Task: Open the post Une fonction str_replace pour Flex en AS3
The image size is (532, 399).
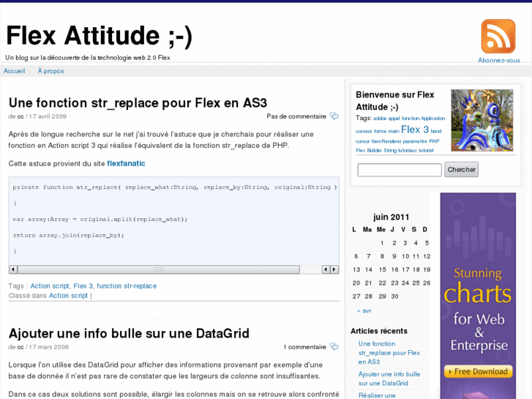Action: point(138,102)
